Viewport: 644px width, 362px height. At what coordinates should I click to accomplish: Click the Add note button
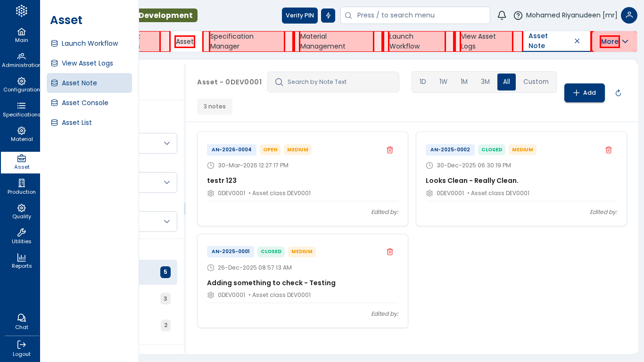point(584,93)
